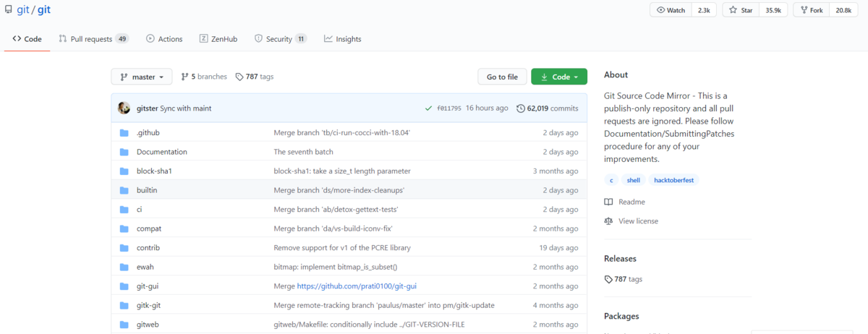
Task: Open the builtin folder
Action: [147, 190]
